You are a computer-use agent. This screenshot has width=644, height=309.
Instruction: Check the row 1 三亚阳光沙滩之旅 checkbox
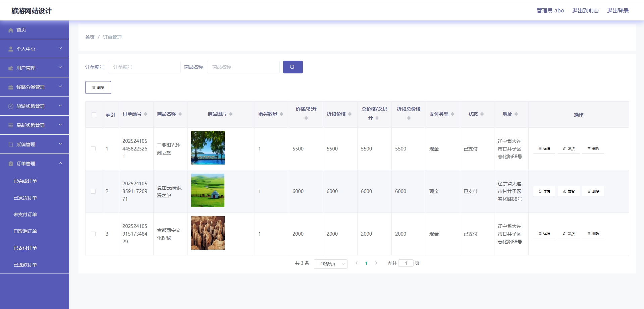[93, 149]
